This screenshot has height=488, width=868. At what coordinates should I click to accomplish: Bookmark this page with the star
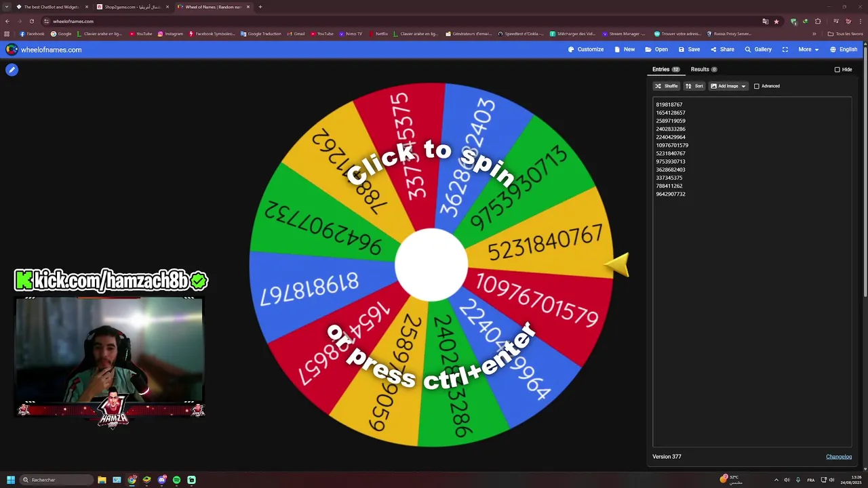[x=776, y=21]
